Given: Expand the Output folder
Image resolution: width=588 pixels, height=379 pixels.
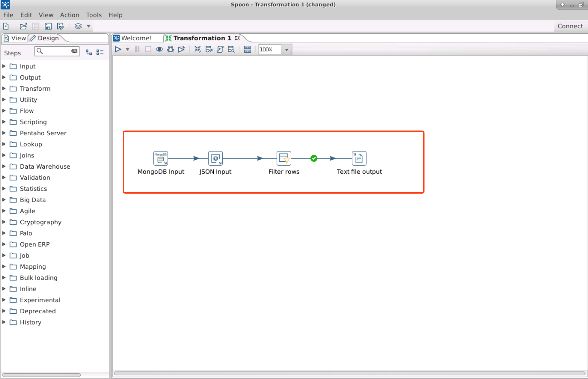Looking at the screenshot, I should point(4,77).
